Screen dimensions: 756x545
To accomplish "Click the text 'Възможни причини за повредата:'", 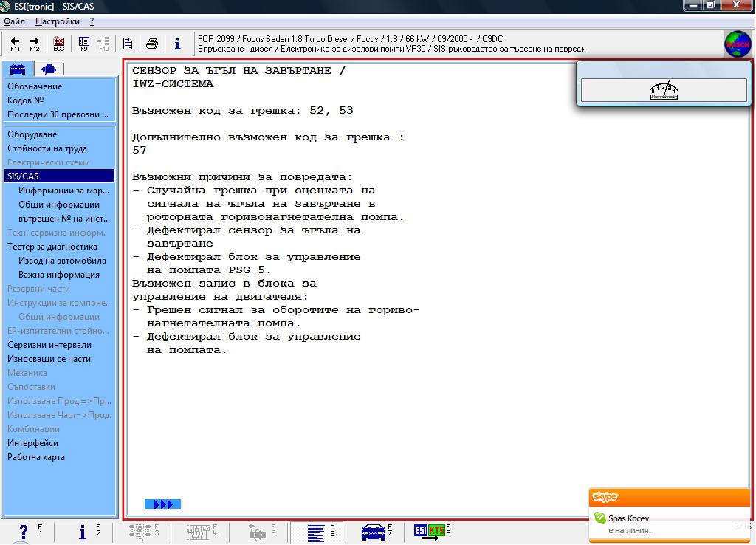I will pyautogui.click(x=242, y=177).
